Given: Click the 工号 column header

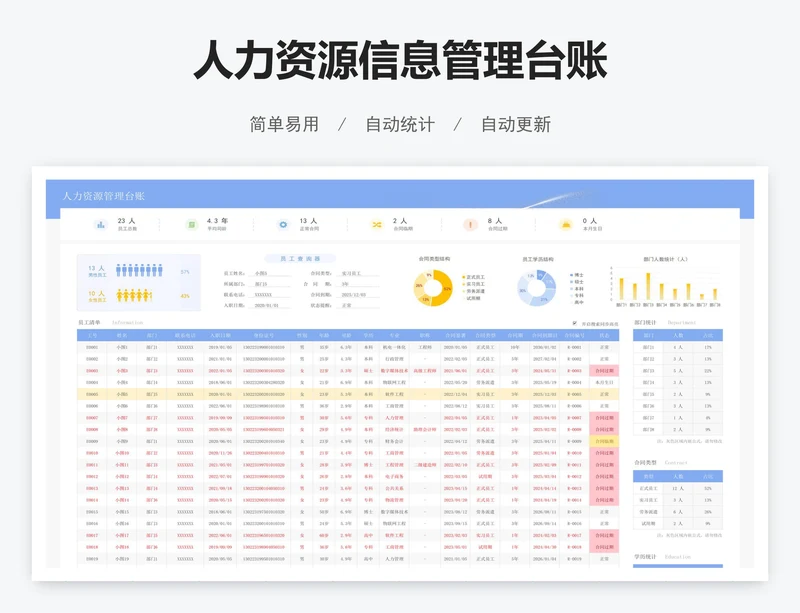Looking at the screenshot, I should point(92,335).
